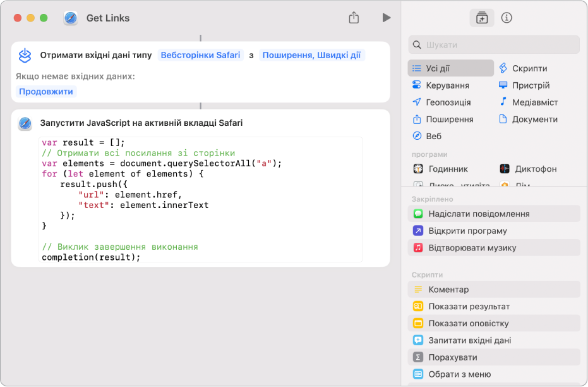Add Порахувати action
This screenshot has height=387, width=588.
[494, 357]
